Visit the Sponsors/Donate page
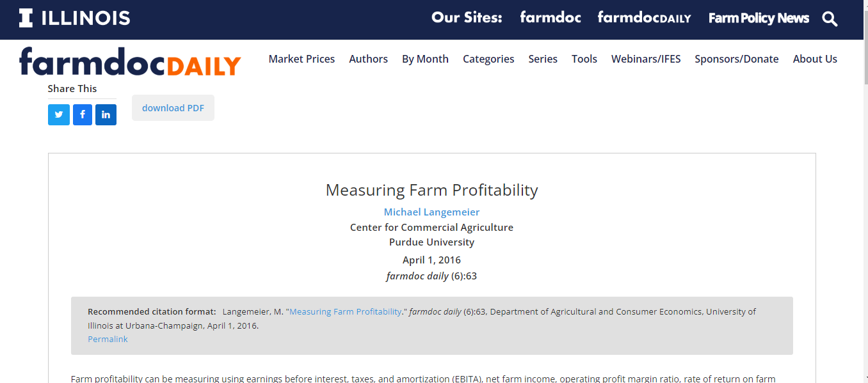The width and height of the screenshot is (868, 383). pos(736,59)
